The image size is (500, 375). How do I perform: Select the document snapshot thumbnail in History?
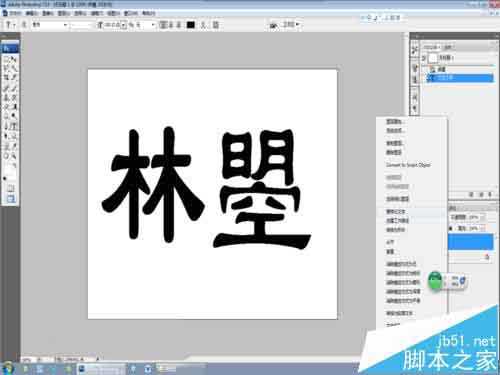433,58
